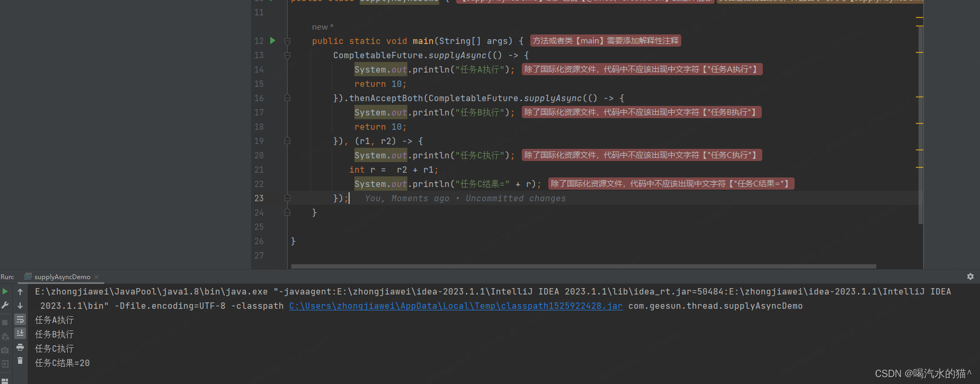The width and height of the screenshot is (980, 384).
Task: Run main from the line 12 gutter arrow
Action: (273, 41)
